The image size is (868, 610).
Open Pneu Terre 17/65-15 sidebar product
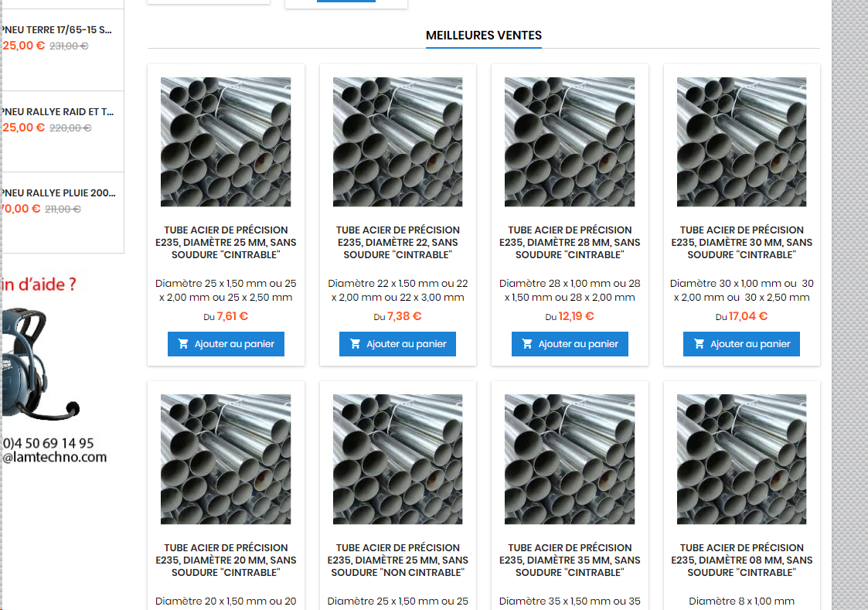tap(57, 30)
